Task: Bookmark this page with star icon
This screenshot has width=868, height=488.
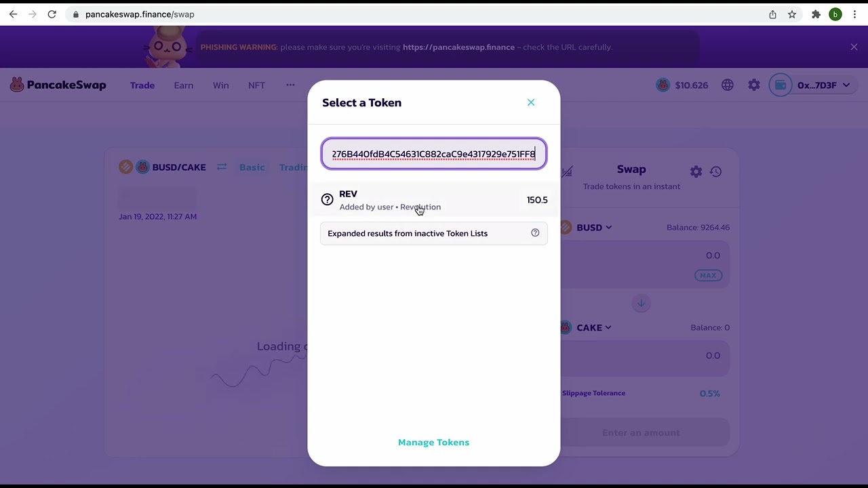Action: coord(792,14)
